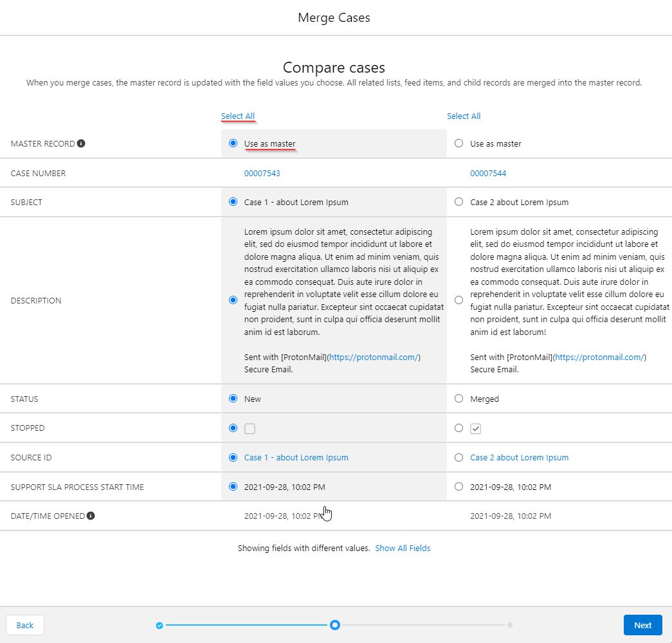Open protonmail link in second description
The height and width of the screenshot is (643, 672).
click(x=599, y=357)
